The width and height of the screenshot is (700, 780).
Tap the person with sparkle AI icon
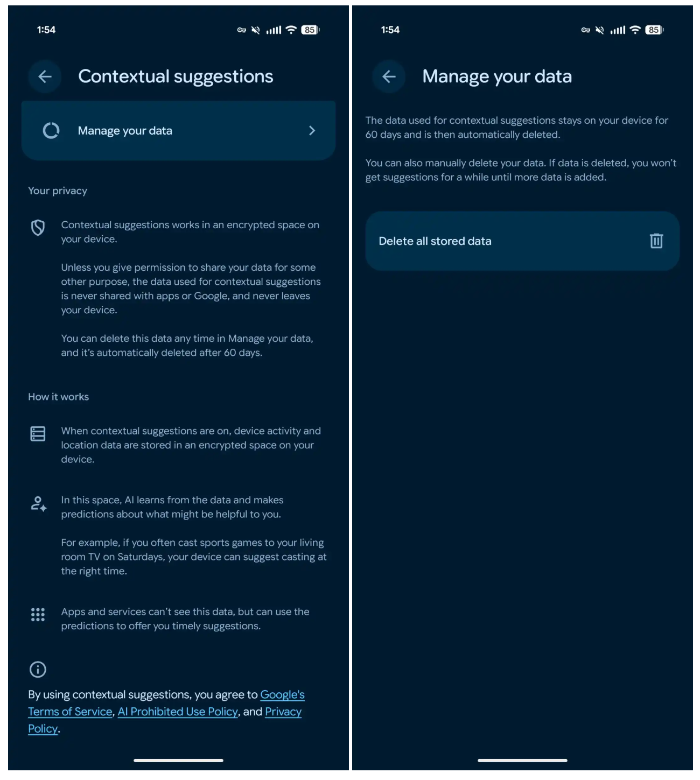pyautogui.click(x=38, y=504)
